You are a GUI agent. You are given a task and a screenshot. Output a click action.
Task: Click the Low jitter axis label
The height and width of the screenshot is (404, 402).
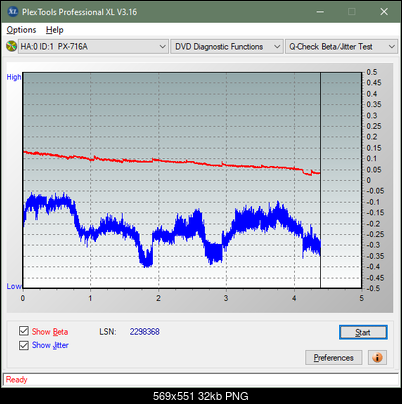pyautogui.click(x=14, y=286)
